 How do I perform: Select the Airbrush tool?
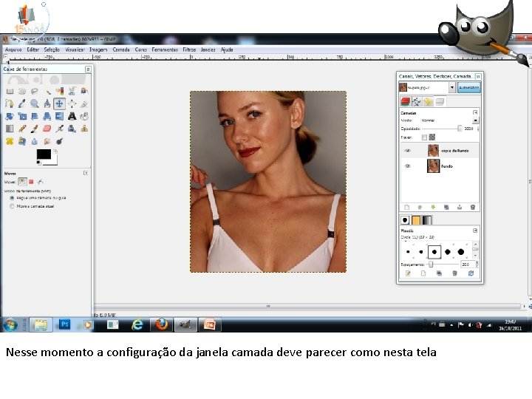click(60, 129)
